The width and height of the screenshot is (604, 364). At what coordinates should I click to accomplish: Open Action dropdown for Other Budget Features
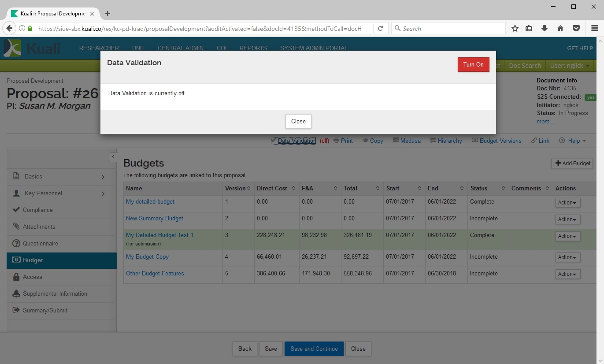pos(567,274)
